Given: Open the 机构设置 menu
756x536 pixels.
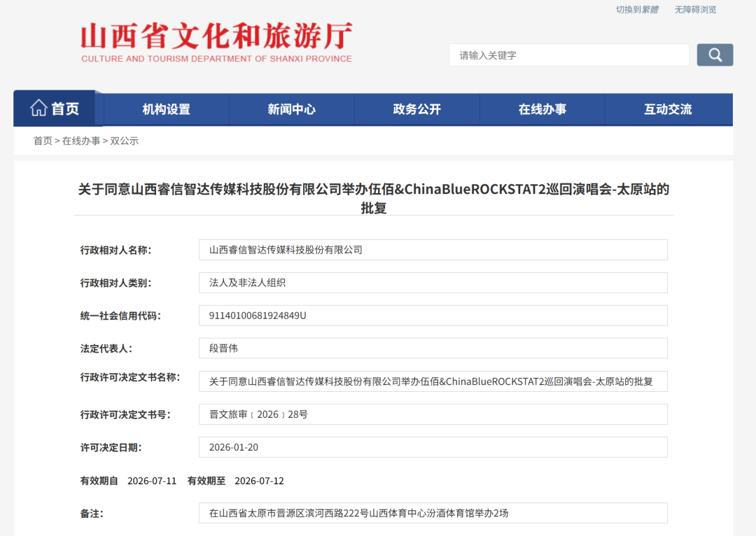Looking at the screenshot, I should coord(167,109).
